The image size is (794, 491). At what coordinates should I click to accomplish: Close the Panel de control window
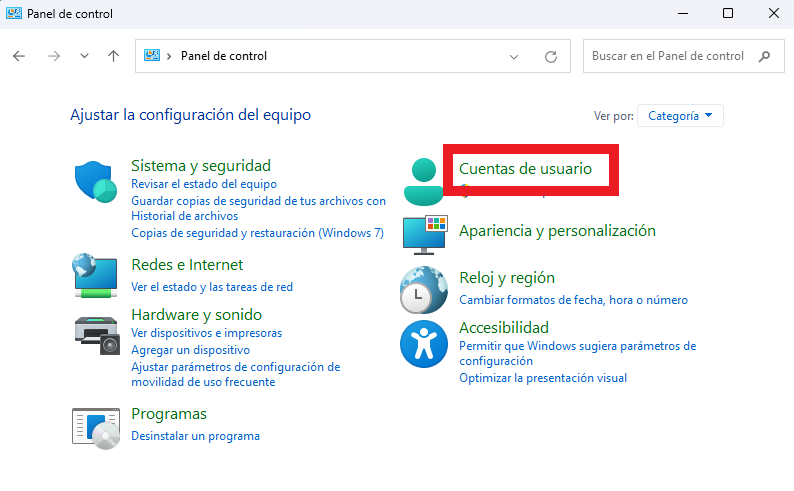774,13
